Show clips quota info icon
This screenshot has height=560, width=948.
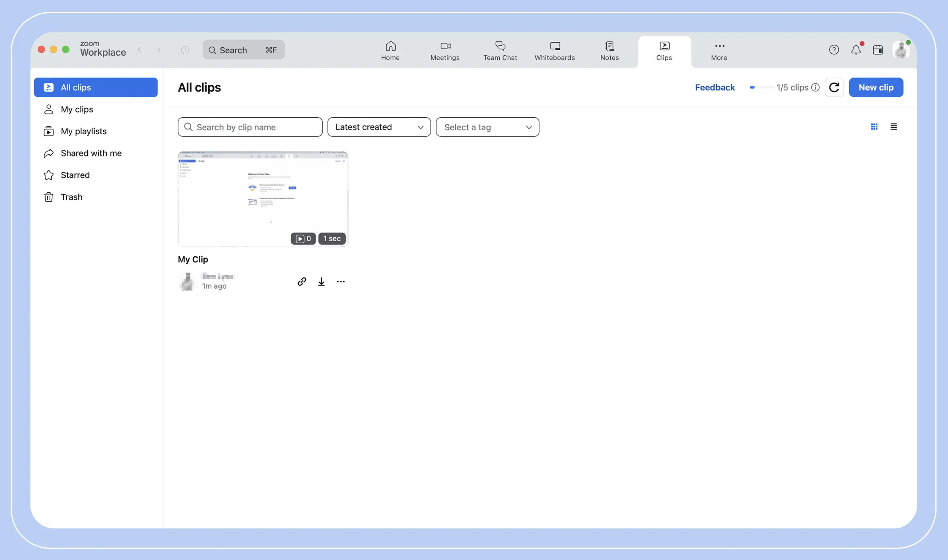[816, 87]
